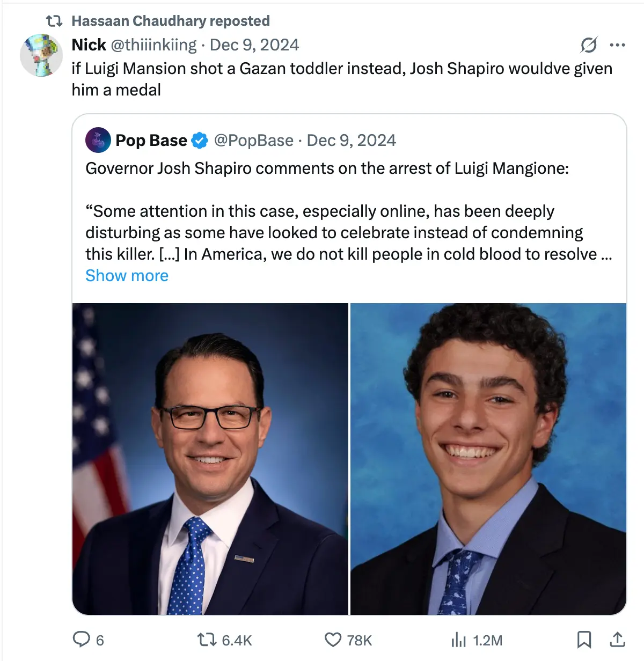Click the Pop Base verified badge
Viewport: 644px width, 661px height.
200,141
